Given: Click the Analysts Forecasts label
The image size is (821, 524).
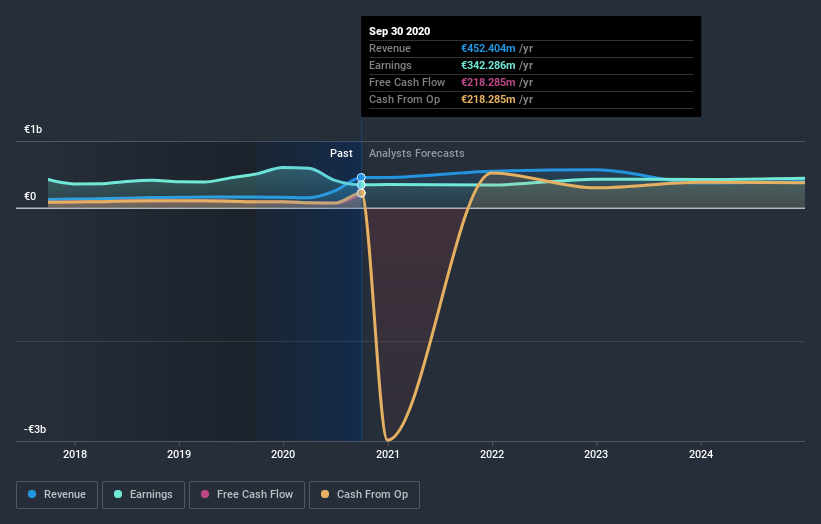Looking at the screenshot, I should [x=417, y=153].
